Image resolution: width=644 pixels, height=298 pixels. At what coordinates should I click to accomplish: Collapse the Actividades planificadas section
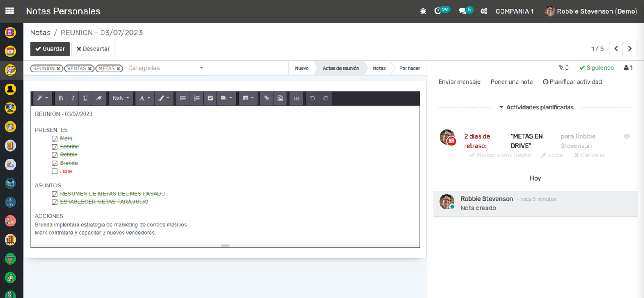(535, 107)
